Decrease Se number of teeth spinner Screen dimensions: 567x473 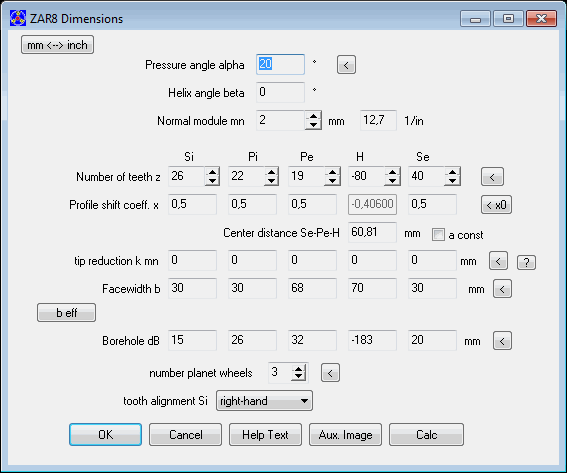click(x=452, y=181)
